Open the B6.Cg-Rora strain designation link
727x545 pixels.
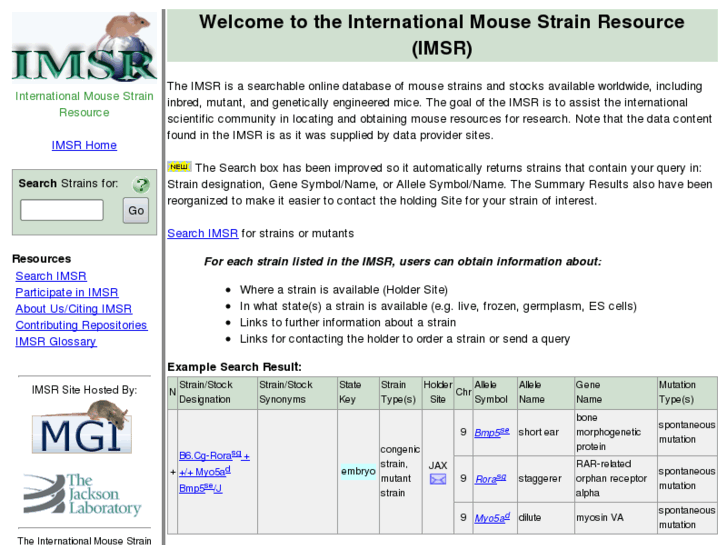click(x=214, y=472)
